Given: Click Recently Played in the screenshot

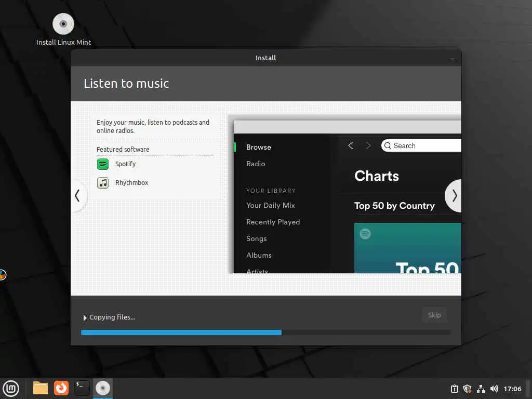Looking at the screenshot, I should pyautogui.click(x=273, y=222).
